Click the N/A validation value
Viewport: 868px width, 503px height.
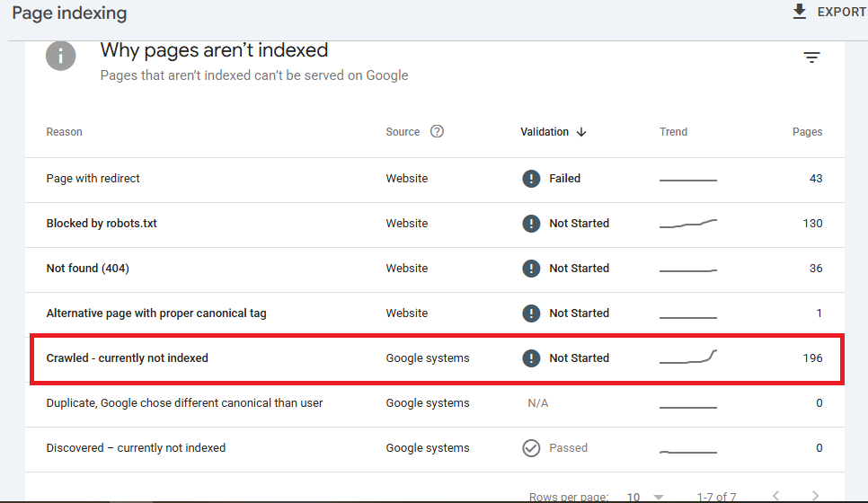coord(538,402)
